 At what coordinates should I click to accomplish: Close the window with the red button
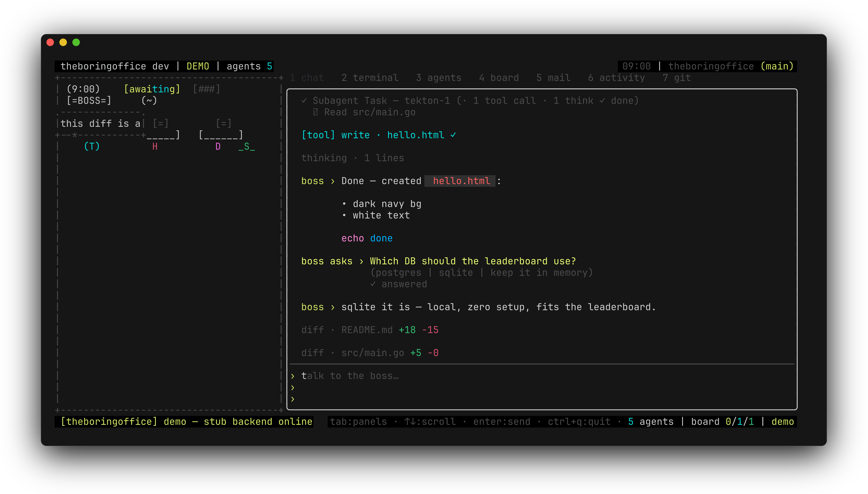click(50, 42)
